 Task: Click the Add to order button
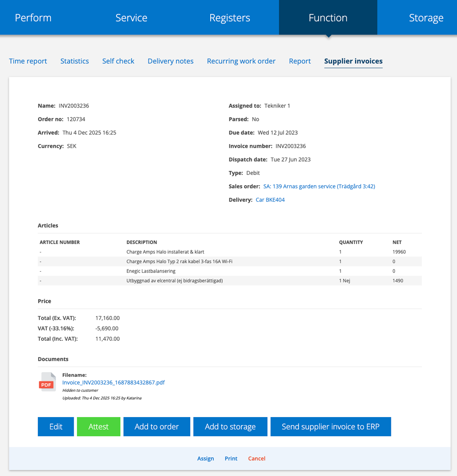(157, 426)
